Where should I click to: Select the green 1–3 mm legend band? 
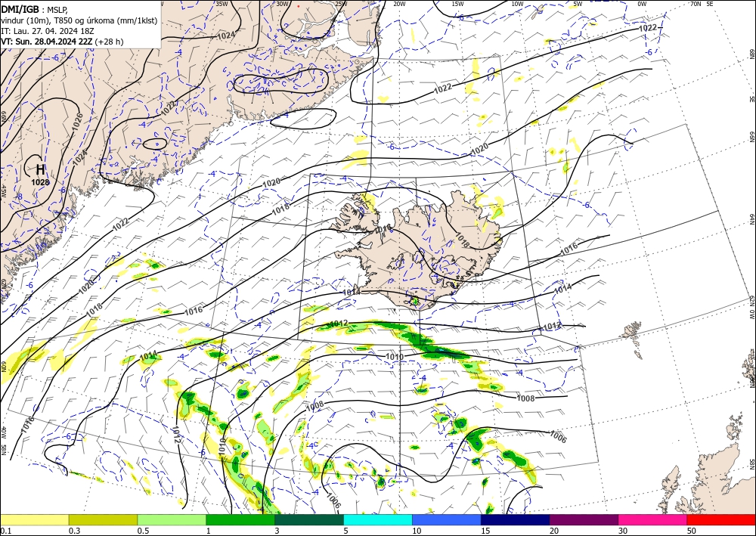(x=240, y=519)
